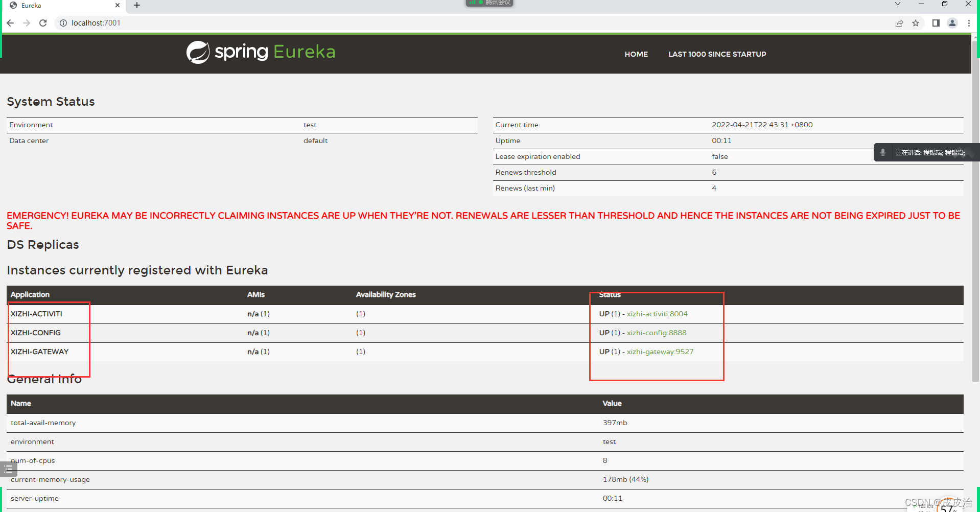This screenshot has height=512, width=980.
Task: Open the floating list panel icon at bottom left
Action: tap(8, 469)
